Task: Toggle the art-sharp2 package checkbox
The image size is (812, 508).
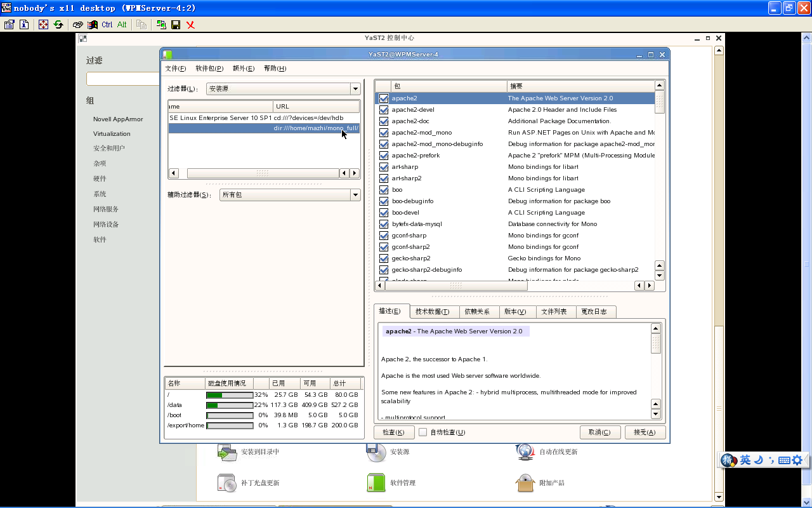Action: [x=384, y=178]
